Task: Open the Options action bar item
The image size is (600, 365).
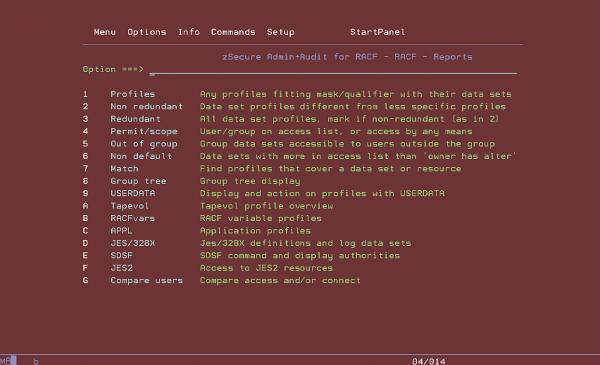Action: click(147, 32)
